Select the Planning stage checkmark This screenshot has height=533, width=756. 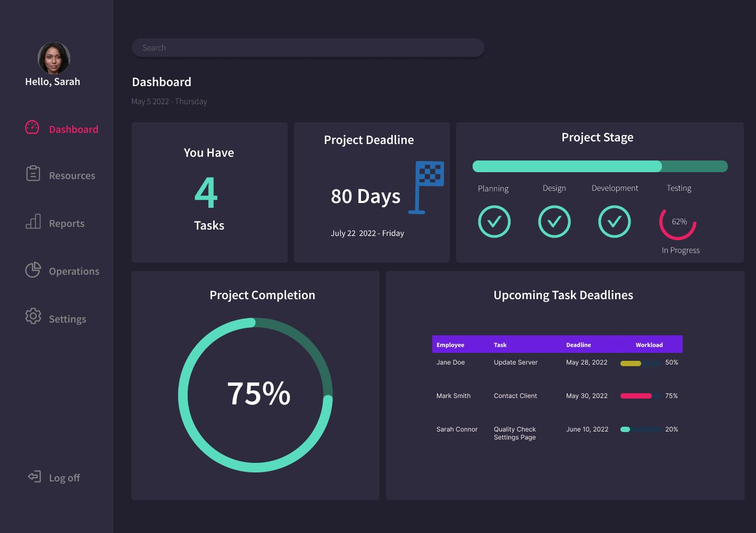pos(494,222)
